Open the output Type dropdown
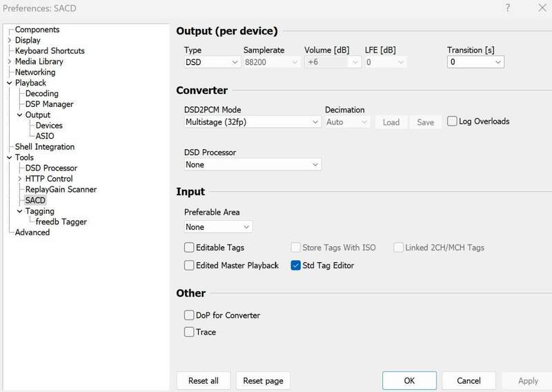The image size is (552, 392). 212,62
